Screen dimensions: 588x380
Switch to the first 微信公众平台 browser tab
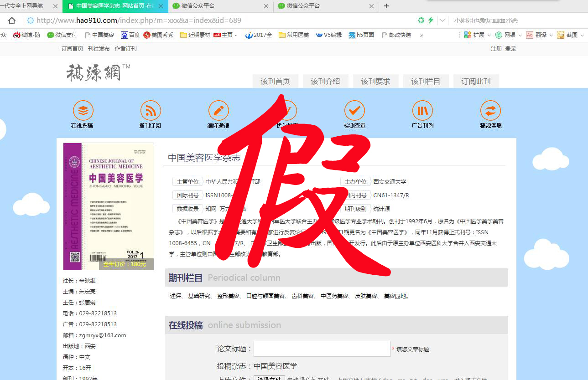(x=221, y=6)
